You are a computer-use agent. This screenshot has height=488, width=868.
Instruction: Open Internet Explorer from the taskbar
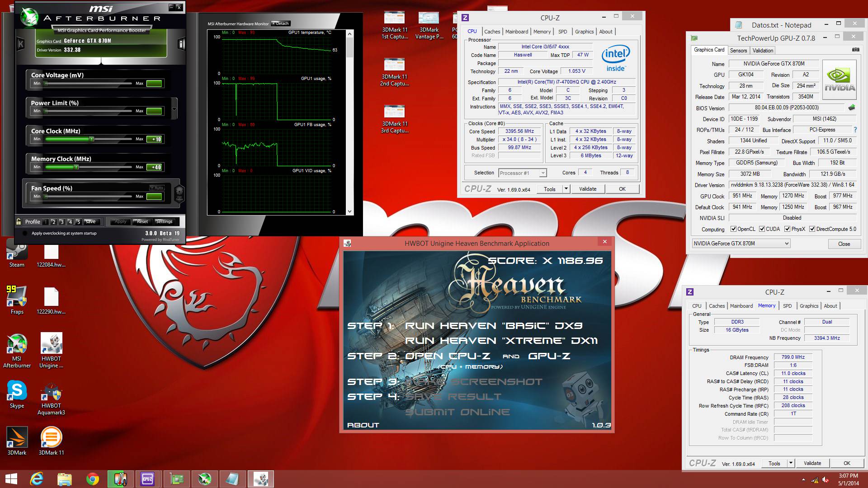click(x=37, y=479)
